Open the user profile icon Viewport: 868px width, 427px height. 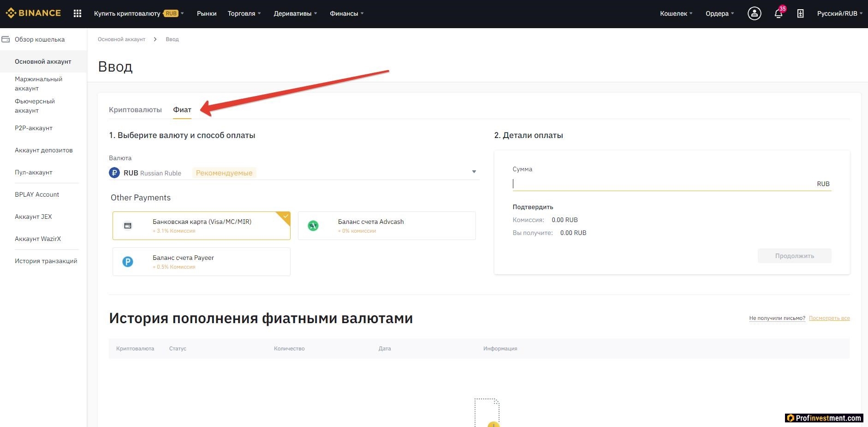click(x=755, y=13)
